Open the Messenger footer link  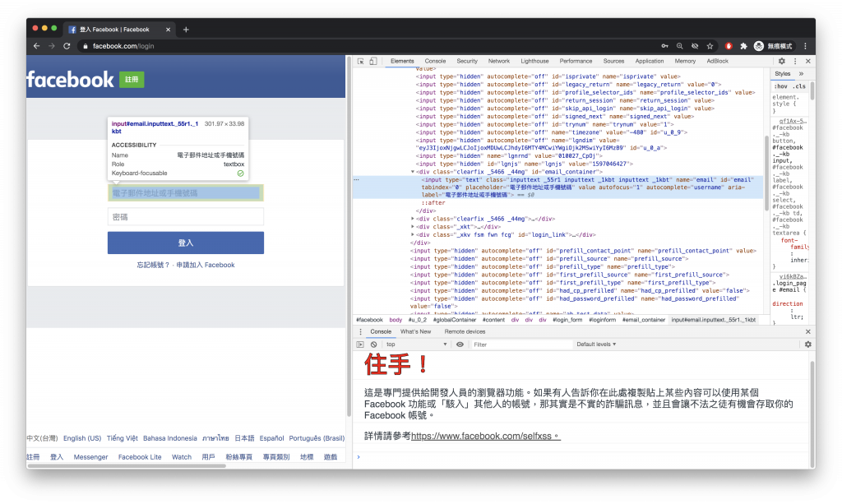[x=90, y=457]
